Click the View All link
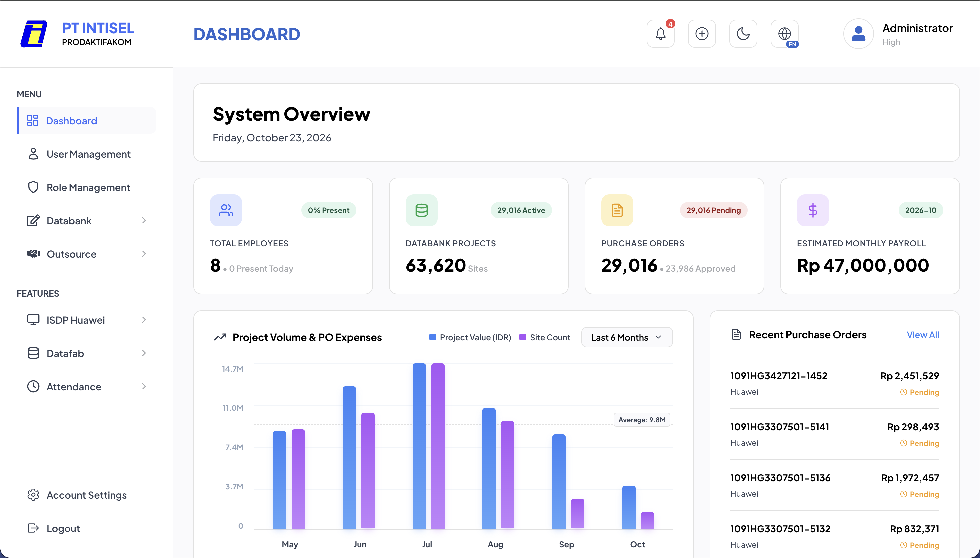 923,335
